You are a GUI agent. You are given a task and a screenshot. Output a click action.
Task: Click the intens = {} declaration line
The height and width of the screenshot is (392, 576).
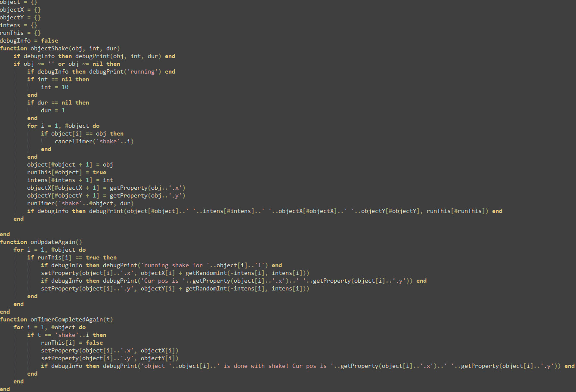(x=18, y=25)
